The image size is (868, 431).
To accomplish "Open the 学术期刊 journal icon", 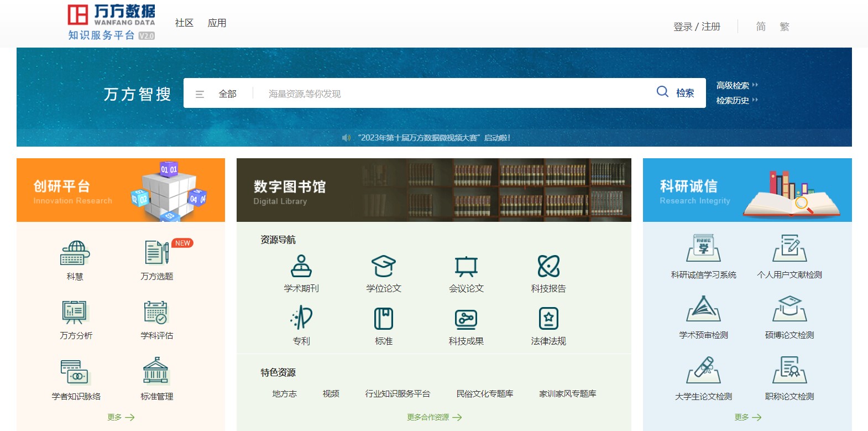I will (301, 266).
